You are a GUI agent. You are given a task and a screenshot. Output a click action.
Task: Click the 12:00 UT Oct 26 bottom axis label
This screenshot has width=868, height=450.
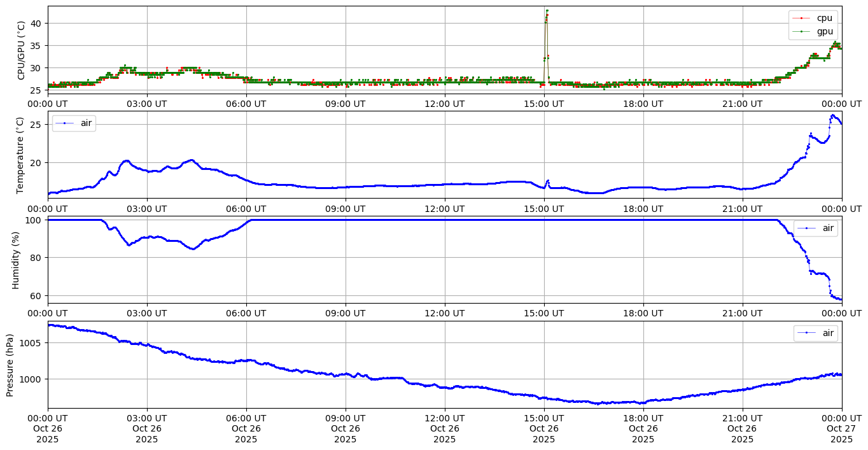[444, 428]
